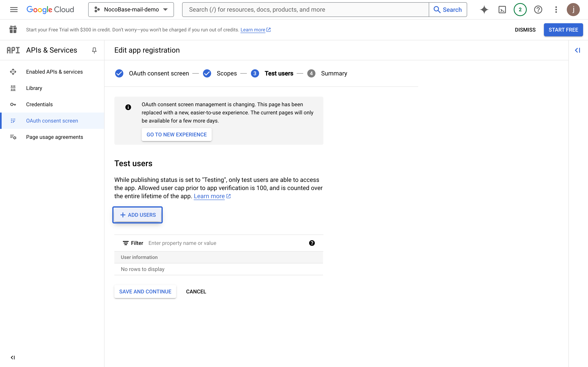
Task: Click filter help question mark icon
Action: click(x=312, y=243)
